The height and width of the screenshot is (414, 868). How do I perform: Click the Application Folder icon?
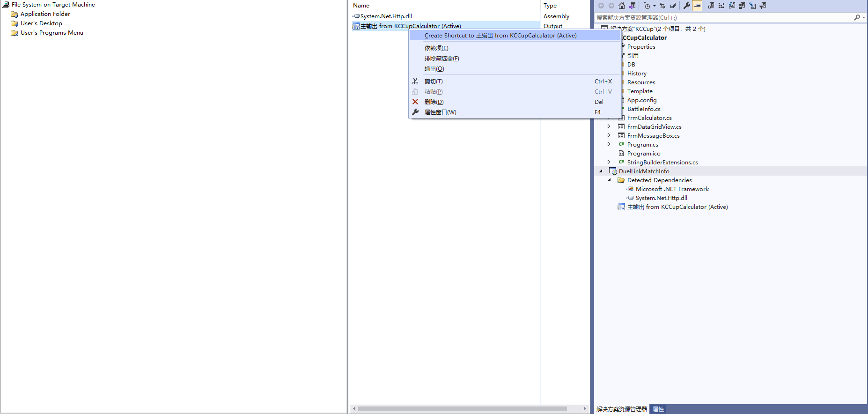15,14
